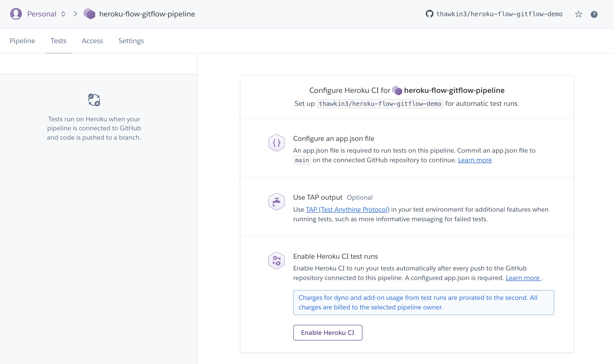Open thawkin3/heroku-flow-gitflow-demo repository link
Viewport: 614px width, 364px height.
click(499, 14)
